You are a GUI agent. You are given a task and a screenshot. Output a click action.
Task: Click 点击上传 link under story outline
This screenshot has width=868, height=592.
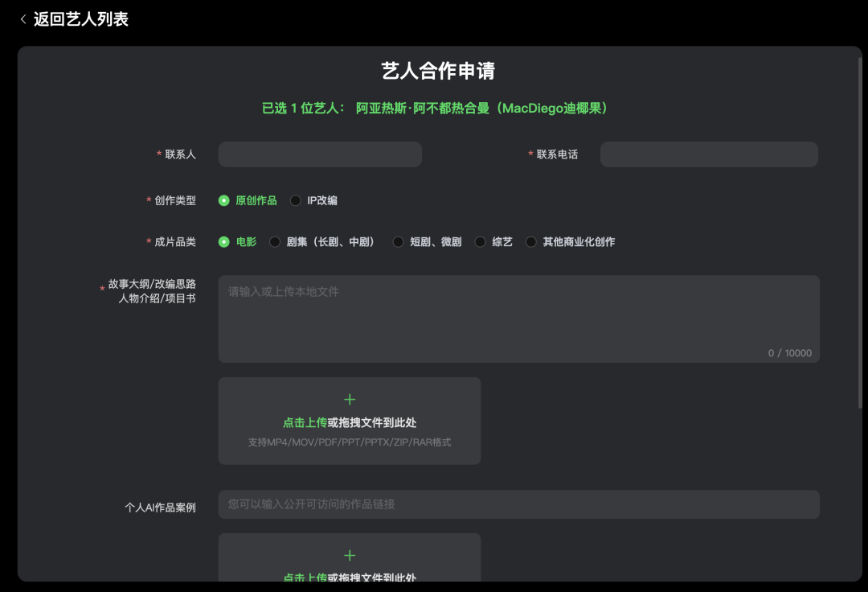click(x=305, y=422)
